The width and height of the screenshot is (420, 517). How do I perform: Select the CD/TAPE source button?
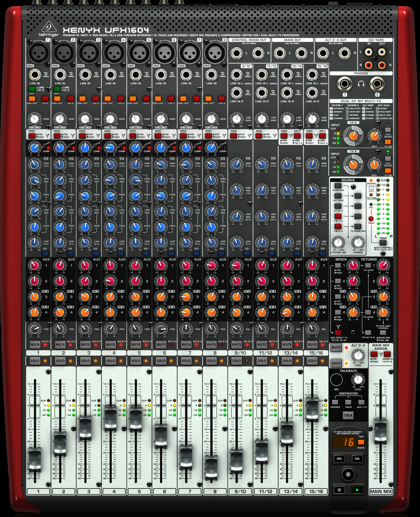pos(338,196)
